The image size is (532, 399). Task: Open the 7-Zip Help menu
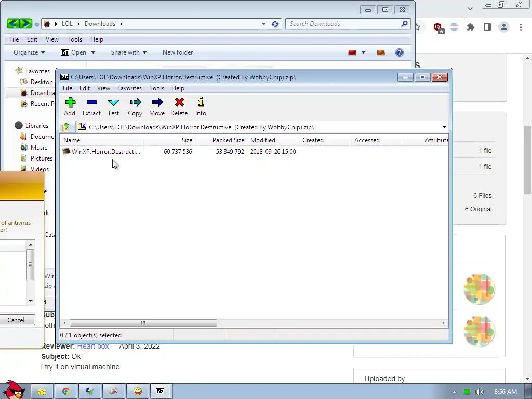(178, 88)
